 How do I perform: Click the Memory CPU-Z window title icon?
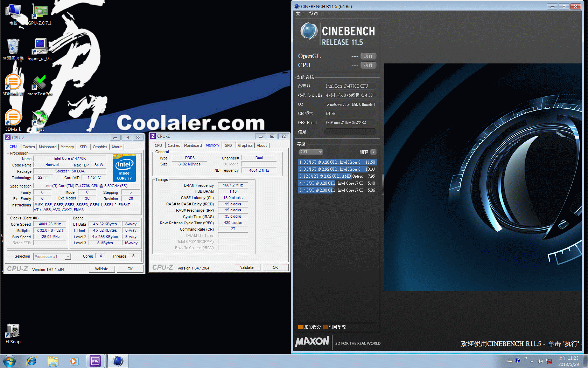click(x=153, y=136)
